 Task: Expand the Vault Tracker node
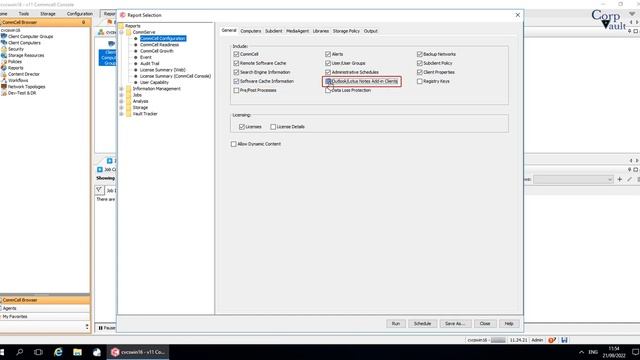(x=121, y=114)
